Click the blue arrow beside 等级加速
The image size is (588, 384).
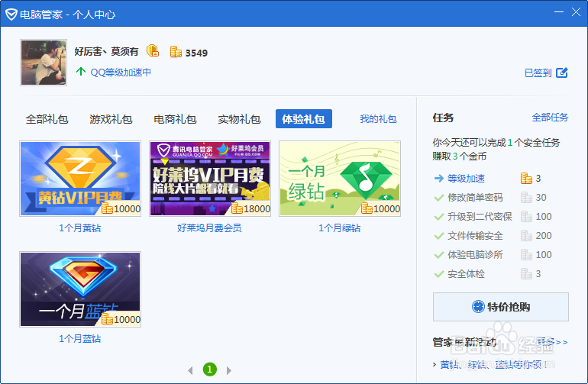pyautogui.click(x=439, y=179)
